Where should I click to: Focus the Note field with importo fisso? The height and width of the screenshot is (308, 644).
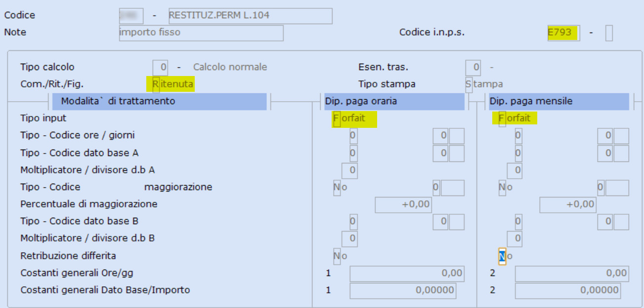pos(201,33)
